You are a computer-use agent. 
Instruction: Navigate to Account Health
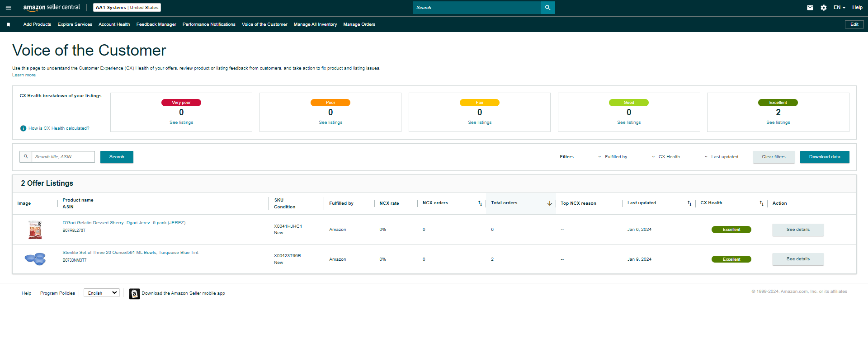(114, 24)
